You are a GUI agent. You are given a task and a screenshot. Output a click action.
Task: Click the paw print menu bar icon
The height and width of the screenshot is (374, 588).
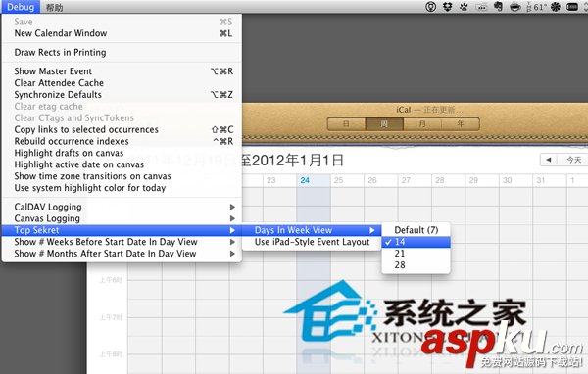click(464, 7)
